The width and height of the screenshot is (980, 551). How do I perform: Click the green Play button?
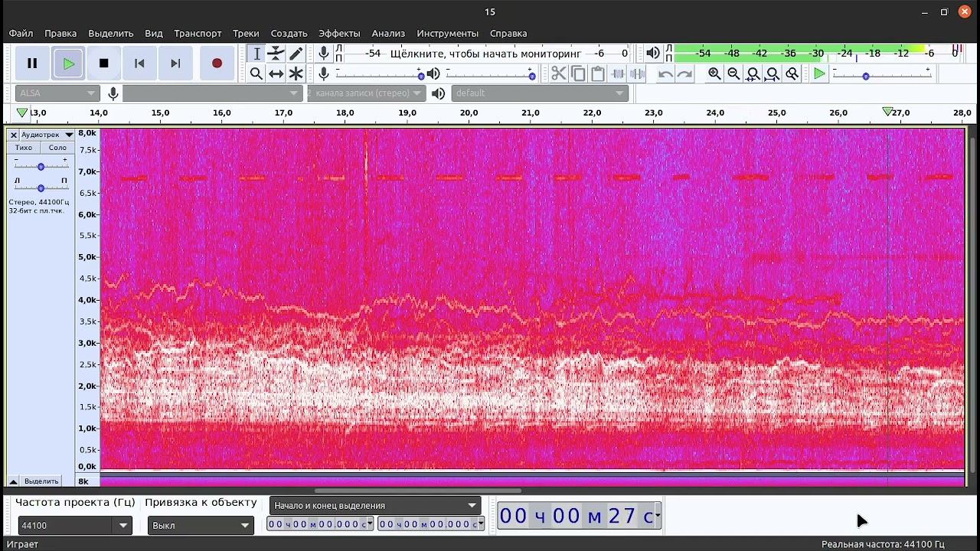[x=68, y=64]
